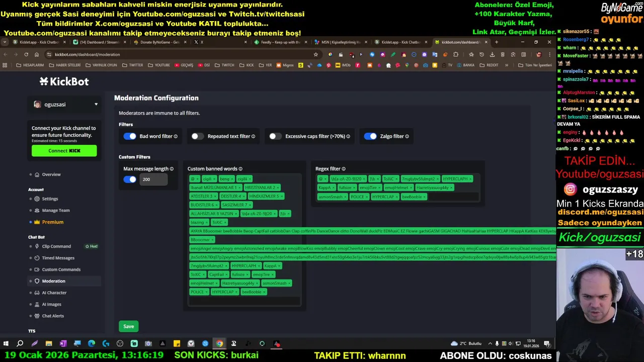
Task: Open the Windows Start menu
Action: point(6,343)
